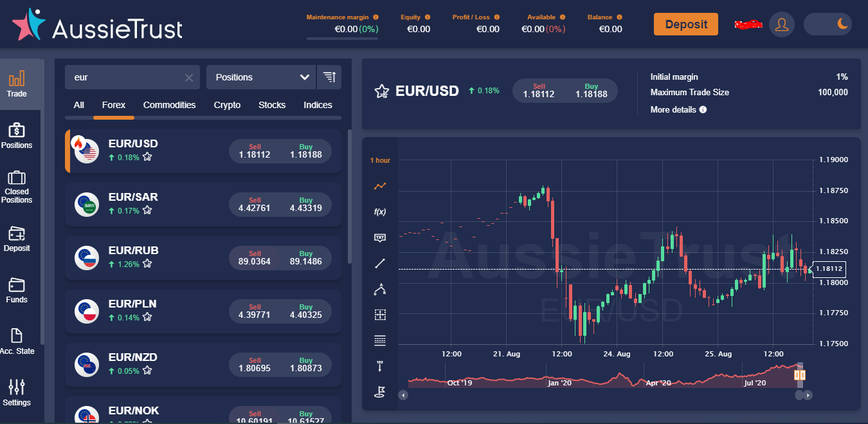This screenshot has height=424, width=868.
Task: Click the orange Deposit button in the top bar
Action: pos(686,24)
